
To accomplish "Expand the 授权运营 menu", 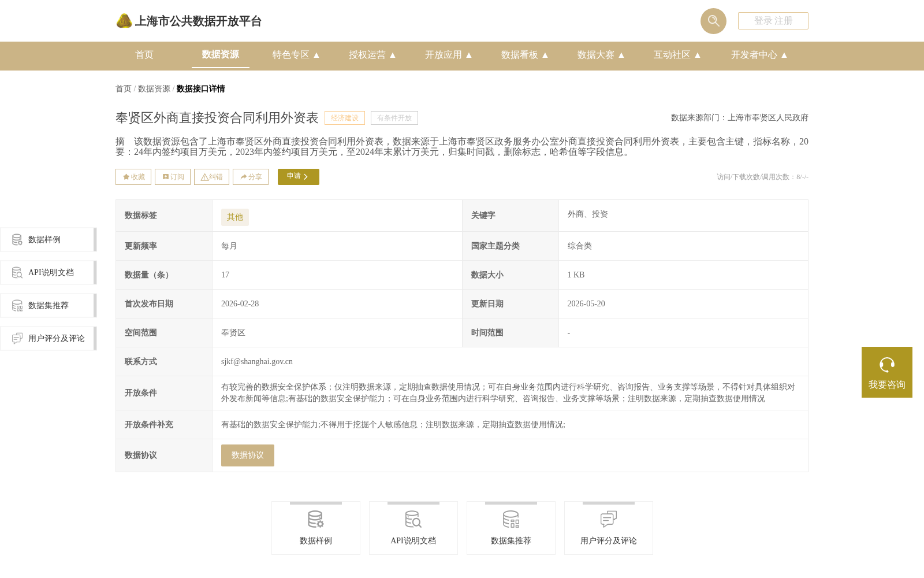I will [372, 55].
